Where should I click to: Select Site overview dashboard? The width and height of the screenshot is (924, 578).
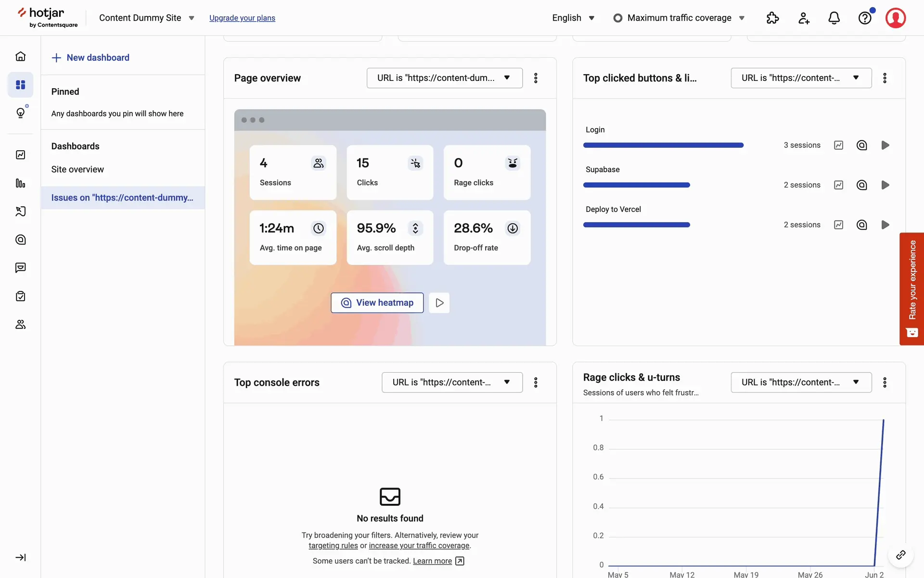click(x=77, y=170)
